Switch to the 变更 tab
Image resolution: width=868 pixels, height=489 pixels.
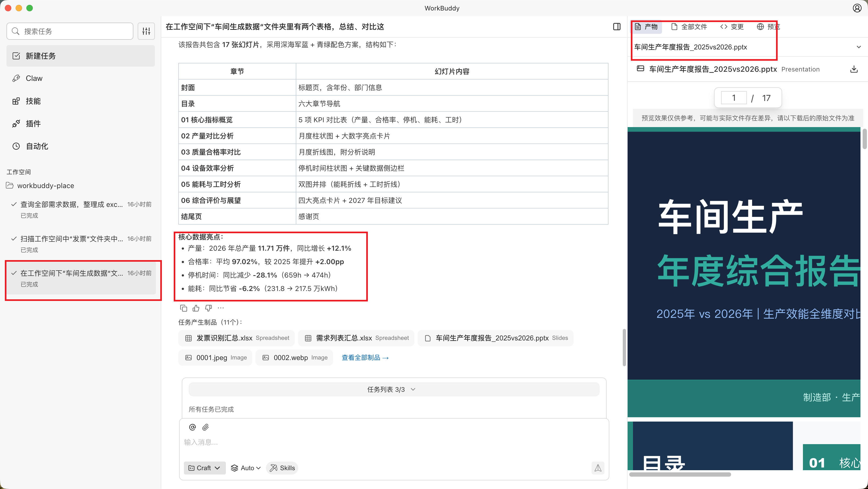coord(732,27)
